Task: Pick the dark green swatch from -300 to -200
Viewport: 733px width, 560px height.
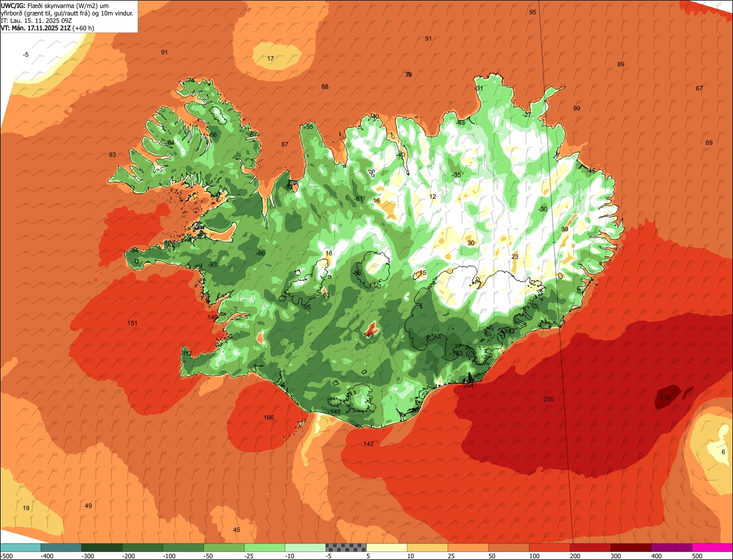Action: (x=101, y=547)
